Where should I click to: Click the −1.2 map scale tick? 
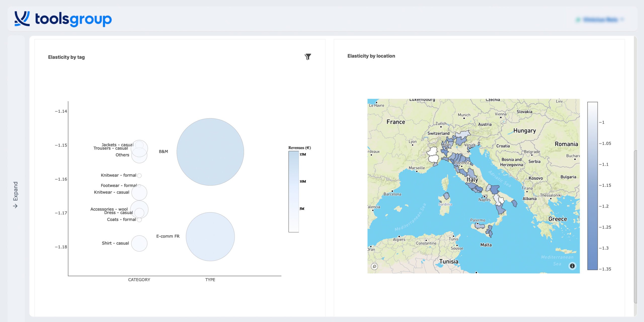pyautogui.click(x=604, y=206)
